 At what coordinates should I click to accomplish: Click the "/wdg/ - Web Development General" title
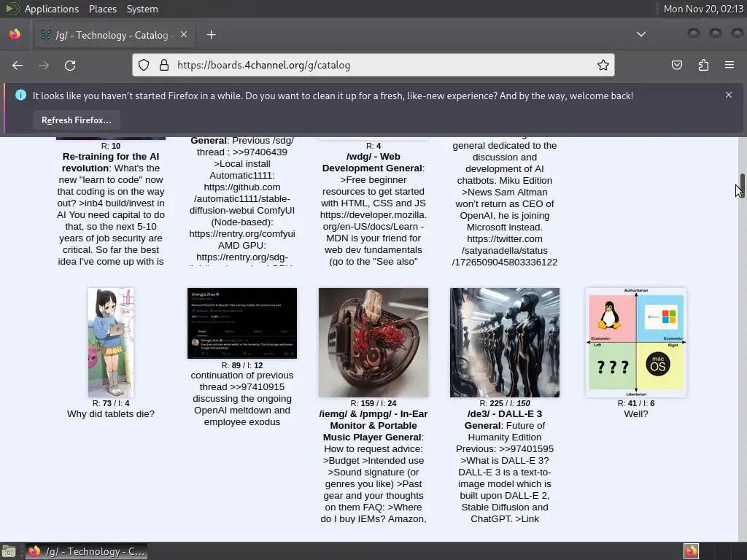coord(373,162)
